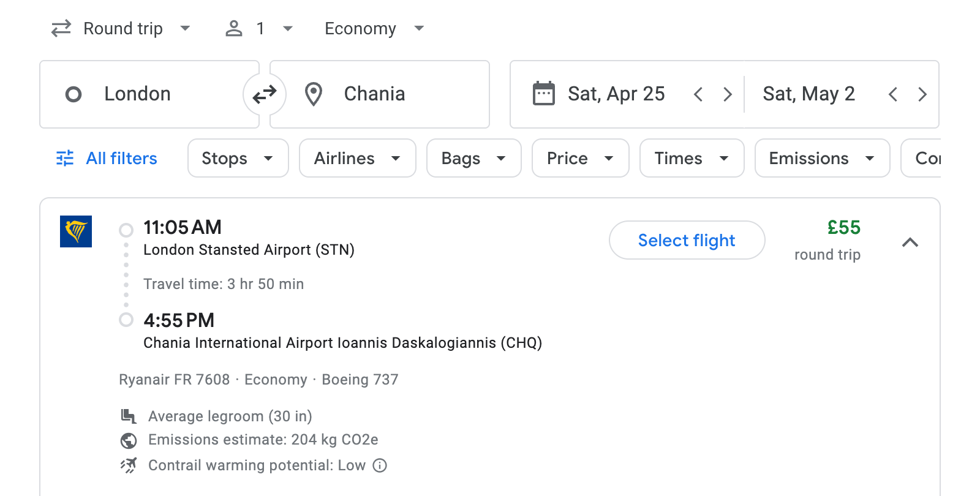Click the average legroom icon

pos(128,416)
